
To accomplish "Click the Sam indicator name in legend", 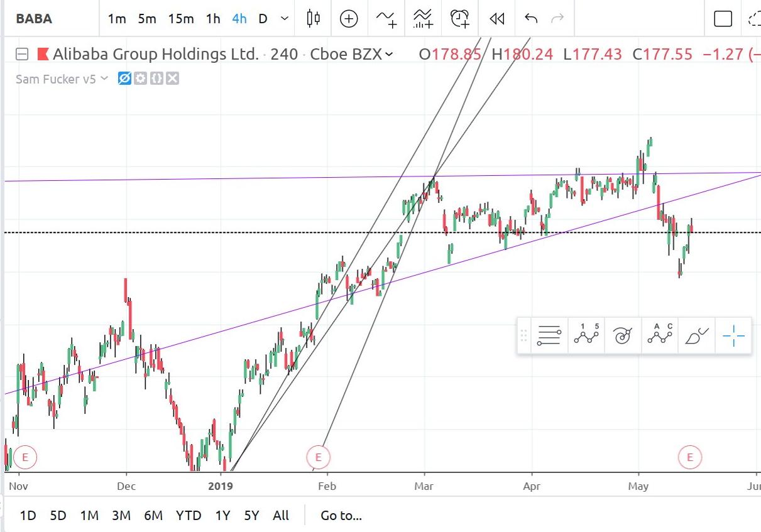I will click(56, 79).
